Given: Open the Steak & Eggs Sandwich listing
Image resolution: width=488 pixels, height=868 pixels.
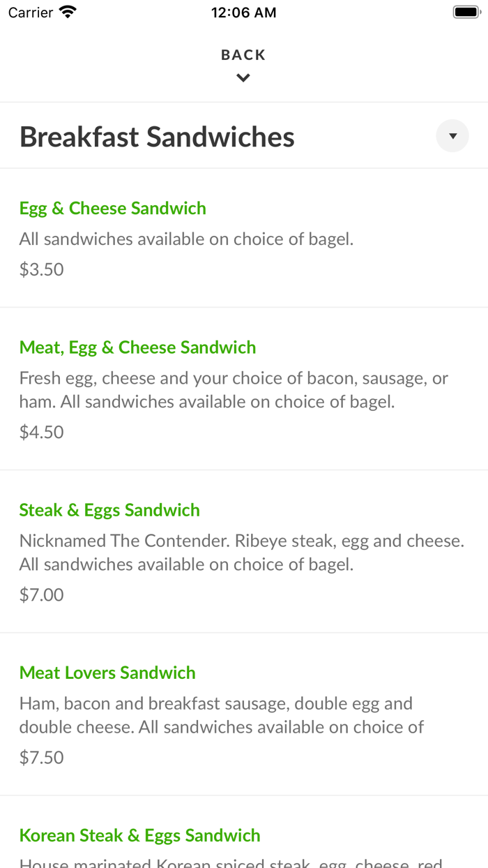Looking at the screenshot, I should pyautogui.click(x=109, y=510).
